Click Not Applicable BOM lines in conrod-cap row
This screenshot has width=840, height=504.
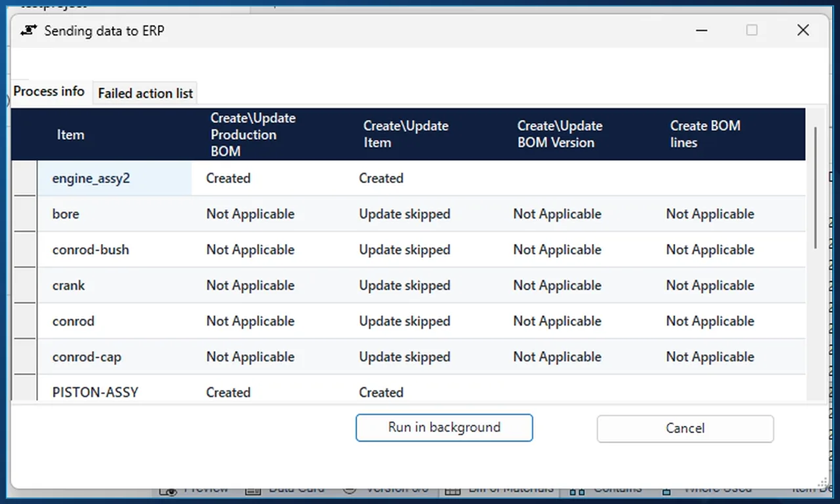click(x=710, y=357)
